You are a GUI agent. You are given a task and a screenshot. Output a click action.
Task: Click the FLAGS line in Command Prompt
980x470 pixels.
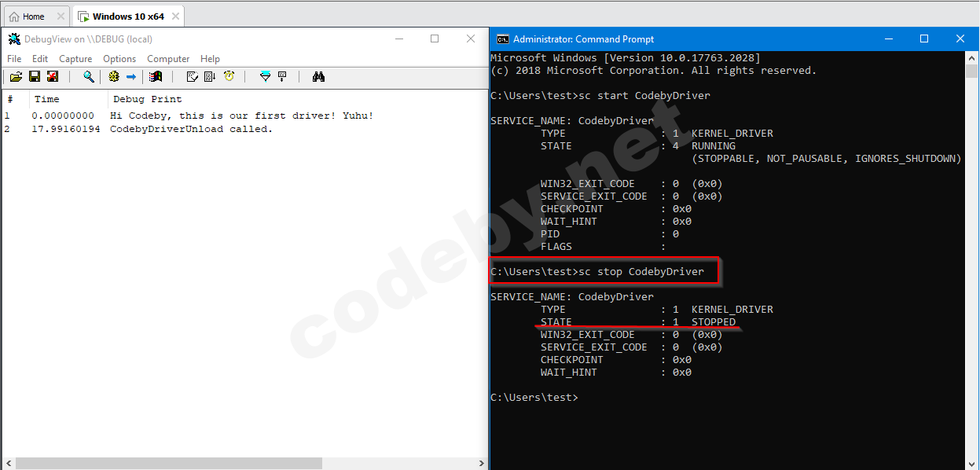pos(604,246)
